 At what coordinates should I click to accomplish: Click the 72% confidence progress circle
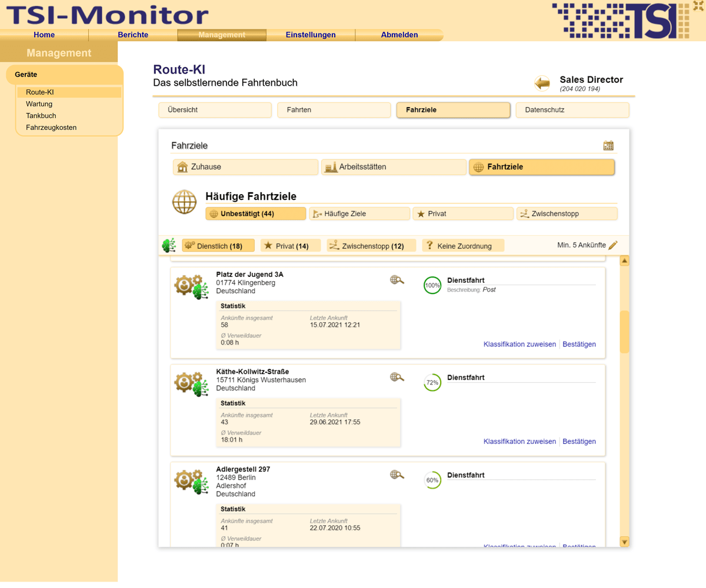[432, 383]
